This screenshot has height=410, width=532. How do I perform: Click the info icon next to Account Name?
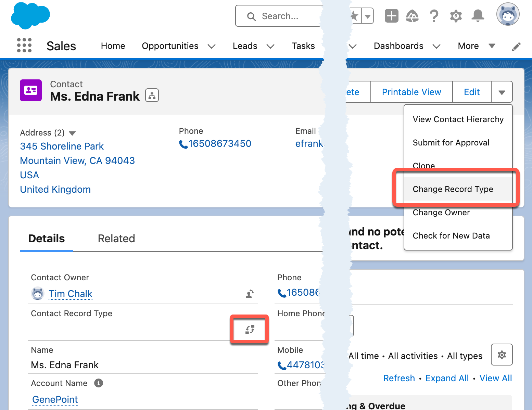pyautogui.click(x=99, y=383)
